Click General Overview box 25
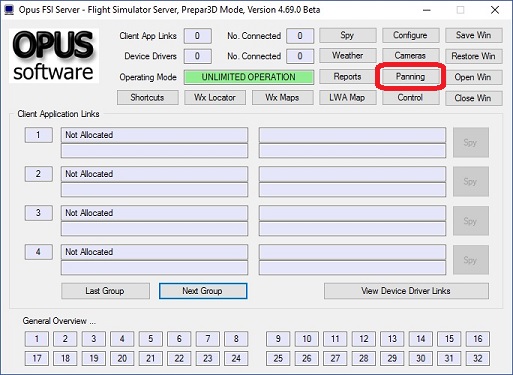 (x=278, y=359)
